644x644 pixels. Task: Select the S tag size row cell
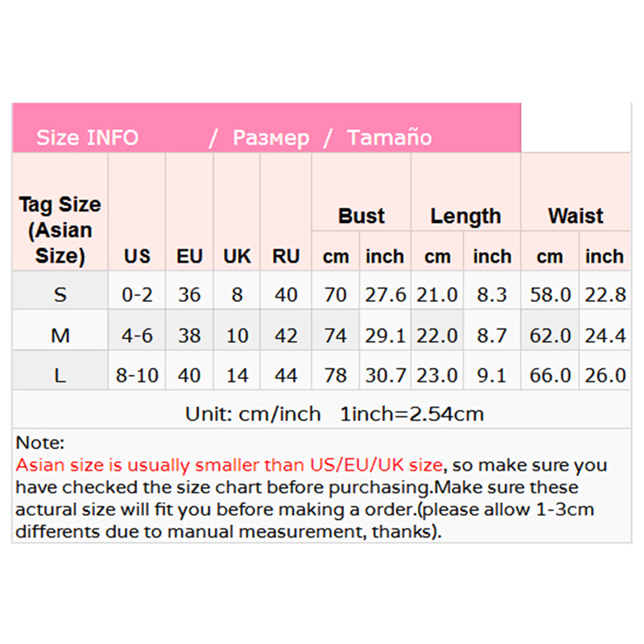60,295
